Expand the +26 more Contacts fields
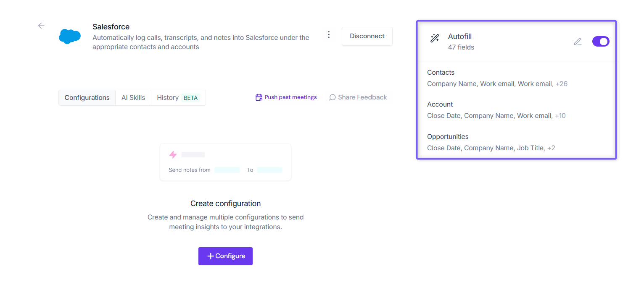 point(562,84)
